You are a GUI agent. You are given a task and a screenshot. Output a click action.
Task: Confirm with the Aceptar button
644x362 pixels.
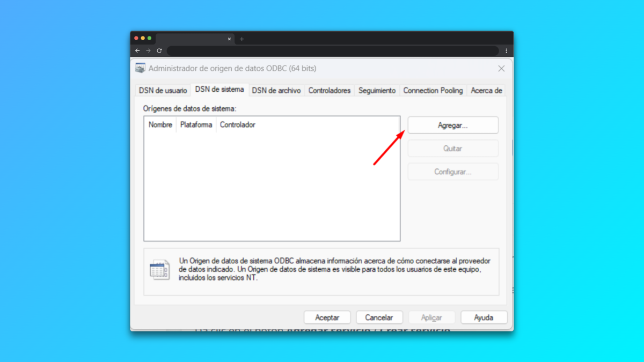pyautogui.click(x=327, y=317)
